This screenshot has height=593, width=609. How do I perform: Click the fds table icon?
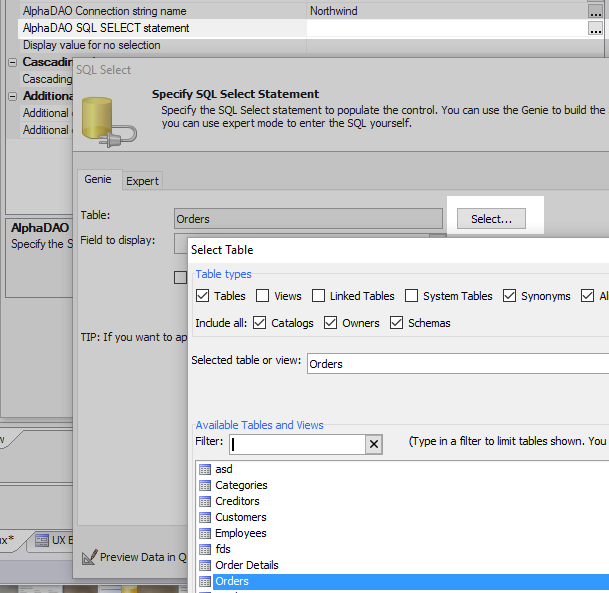[x=205, y=550]
